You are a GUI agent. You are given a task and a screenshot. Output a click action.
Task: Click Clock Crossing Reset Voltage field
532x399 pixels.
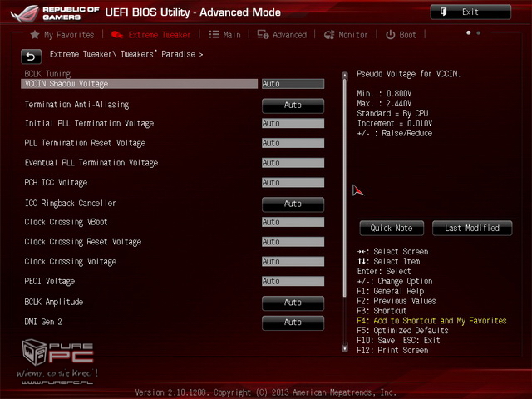click(293, 242)
